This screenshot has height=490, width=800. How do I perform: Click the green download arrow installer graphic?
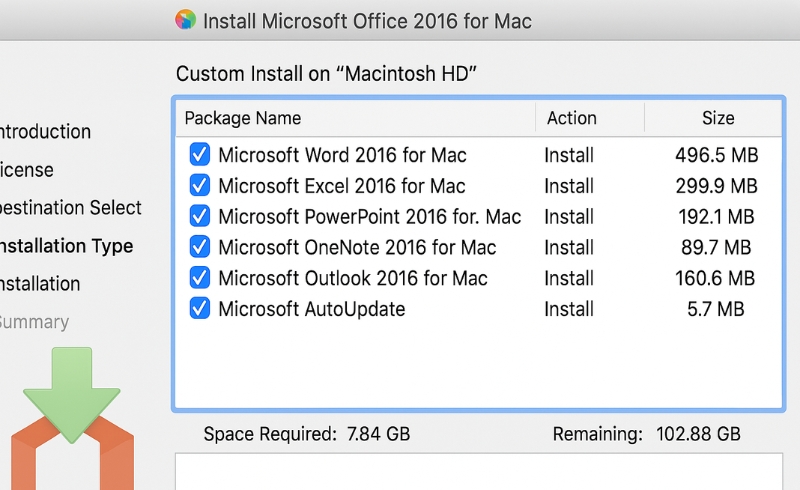(72, 396)
